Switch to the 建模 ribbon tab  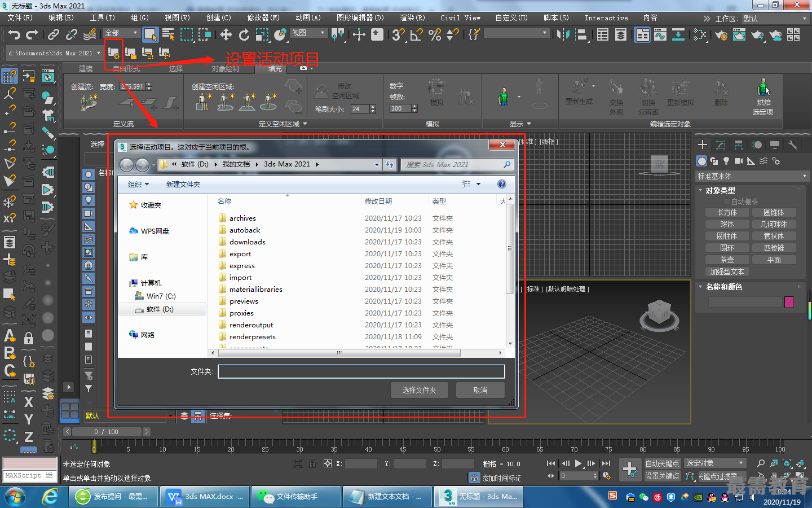click(86, 68)
